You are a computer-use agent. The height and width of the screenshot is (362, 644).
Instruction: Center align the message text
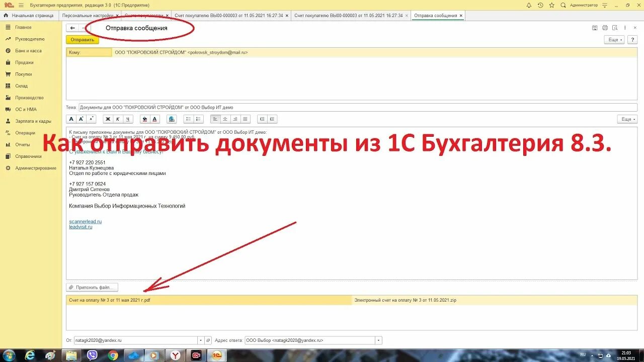click(x=225, y=119)
